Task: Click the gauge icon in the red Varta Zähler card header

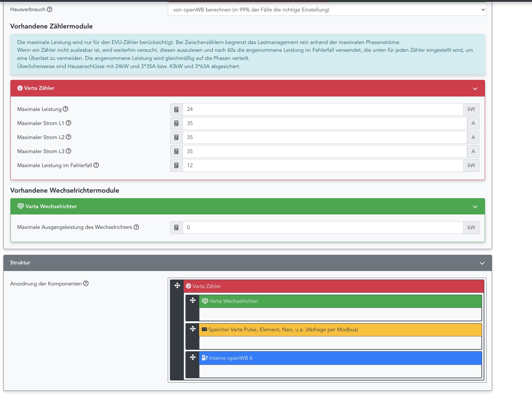Action: [x=20, y=88]
